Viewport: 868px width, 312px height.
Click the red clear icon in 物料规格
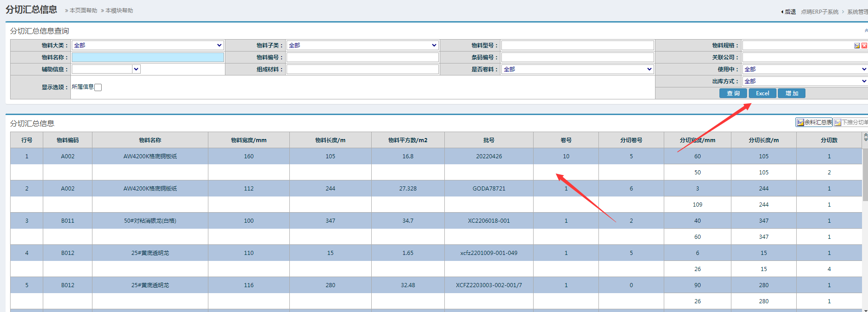pos(864,46)
